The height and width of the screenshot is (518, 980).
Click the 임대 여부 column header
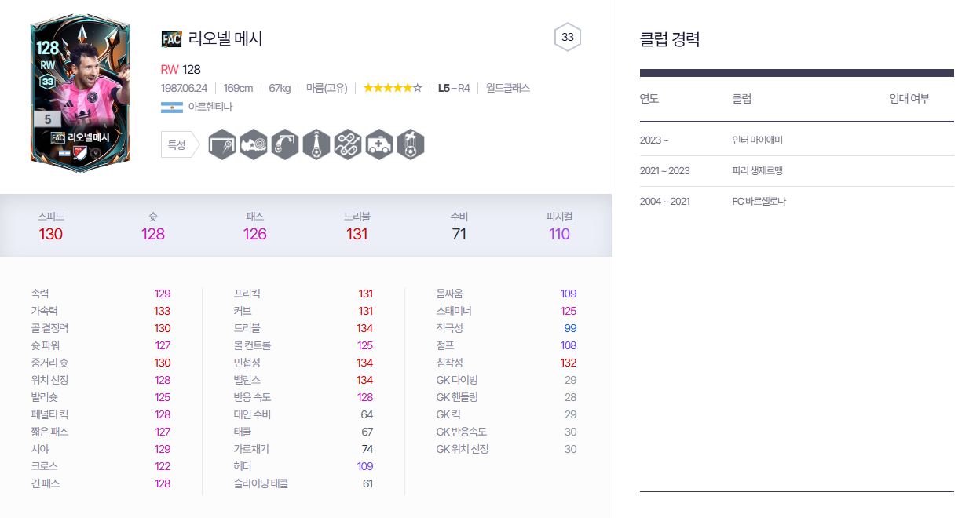[x=909, y=99]
